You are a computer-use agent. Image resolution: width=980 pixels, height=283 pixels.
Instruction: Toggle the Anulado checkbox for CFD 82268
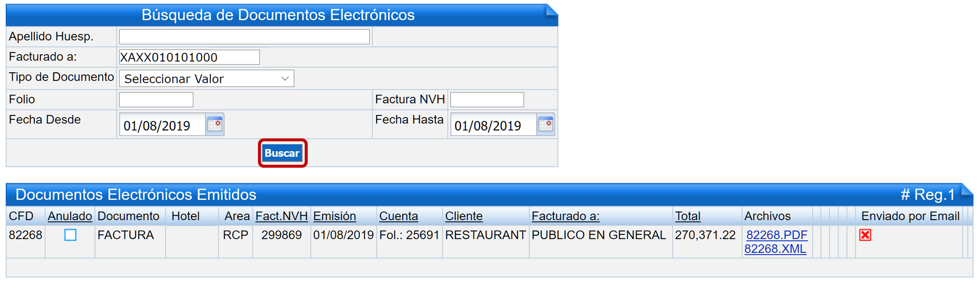click(x=71, y=235)
